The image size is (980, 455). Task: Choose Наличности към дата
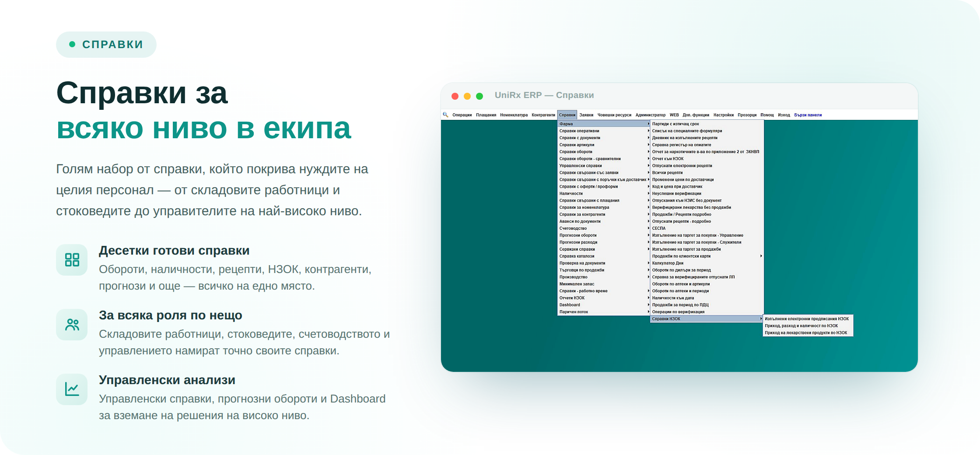coord(707,298)
